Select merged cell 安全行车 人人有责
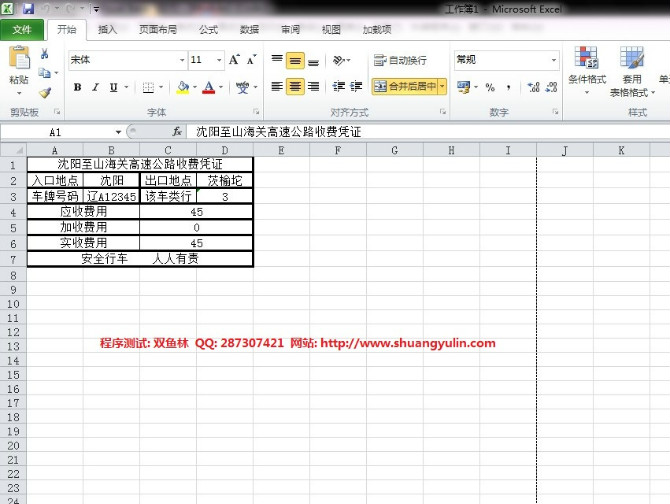 coord(140,259)
